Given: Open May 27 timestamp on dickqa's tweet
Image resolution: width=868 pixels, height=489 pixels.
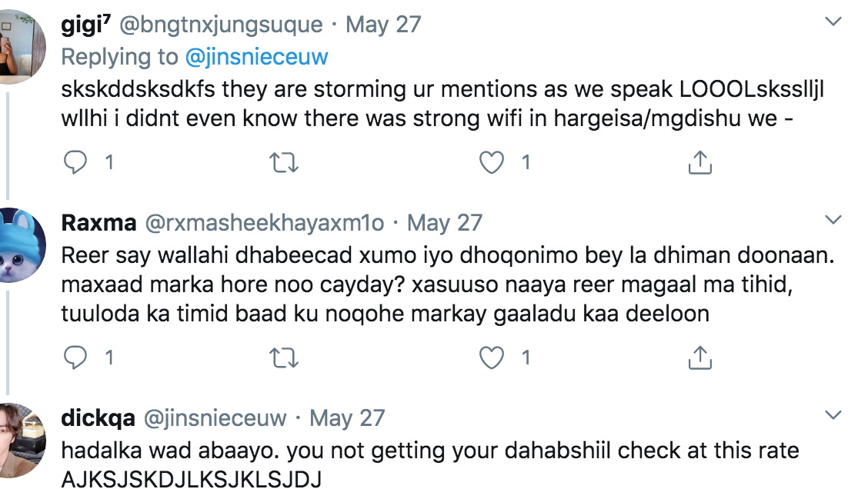Looking at the screenshot, I should tap(346, 418).
